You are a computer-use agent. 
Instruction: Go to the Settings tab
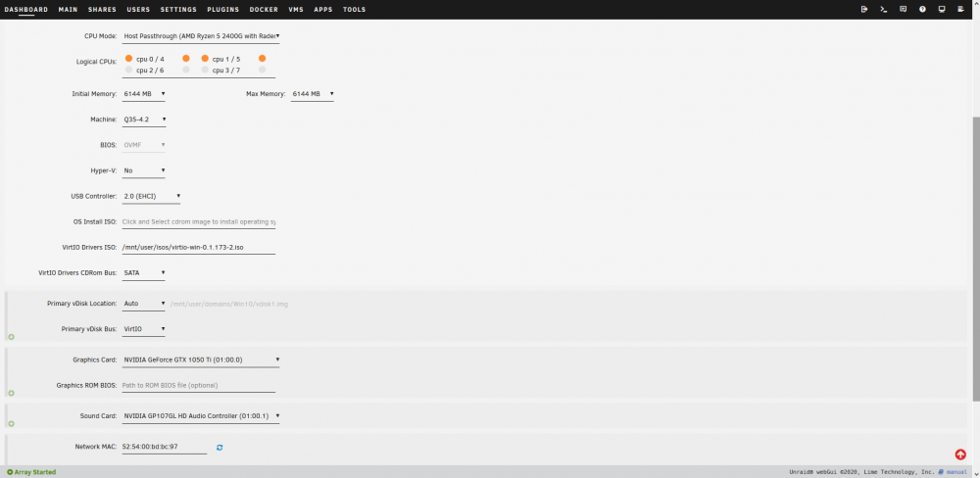pyautogui.click(x=178, y=10)
